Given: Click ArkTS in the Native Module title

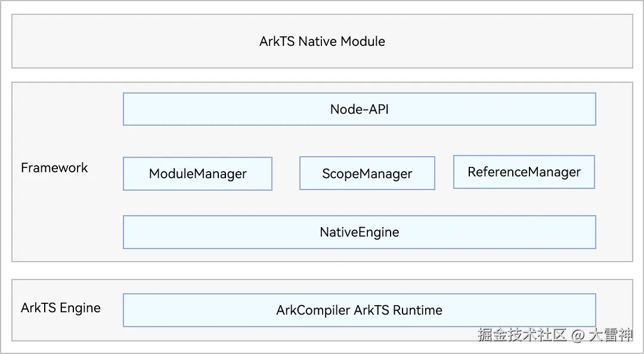Looking at the screenshot, I should (x=277, y=42).
